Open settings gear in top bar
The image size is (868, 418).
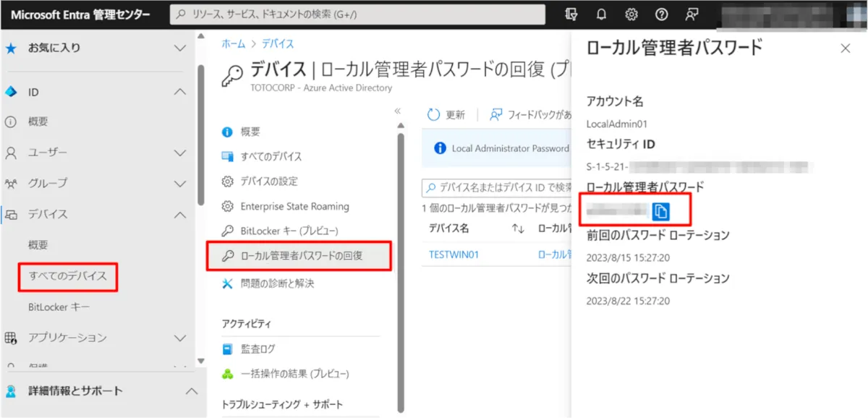(631, 14)
